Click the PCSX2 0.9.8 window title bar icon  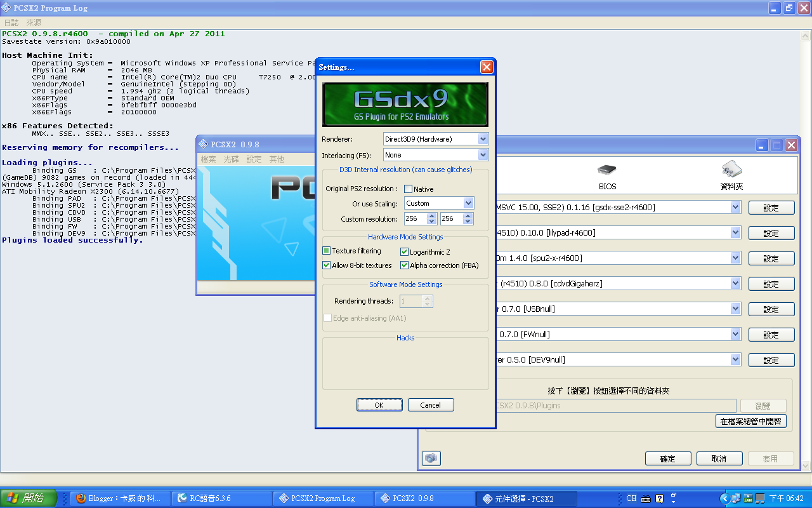click(203, 144)
